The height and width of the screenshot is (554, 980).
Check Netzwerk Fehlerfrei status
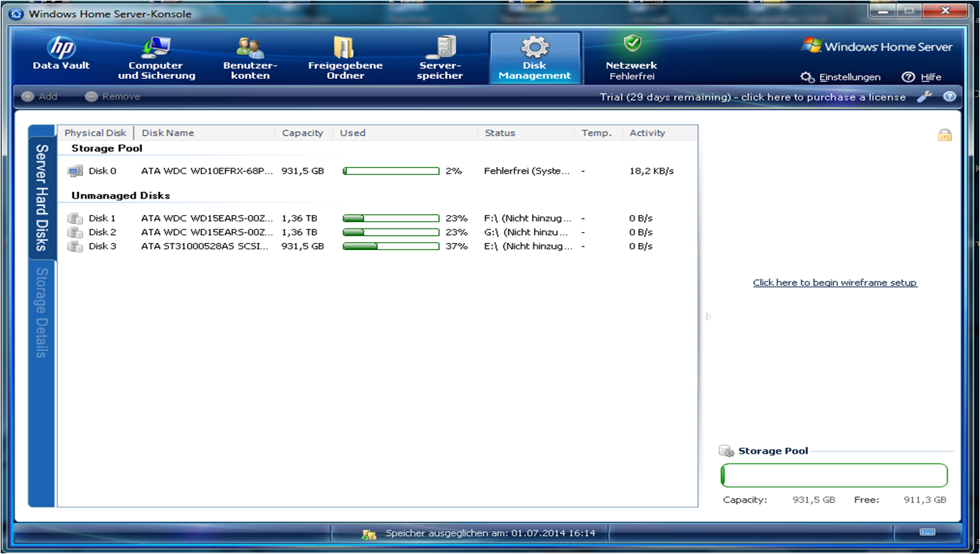coord(631,55)
